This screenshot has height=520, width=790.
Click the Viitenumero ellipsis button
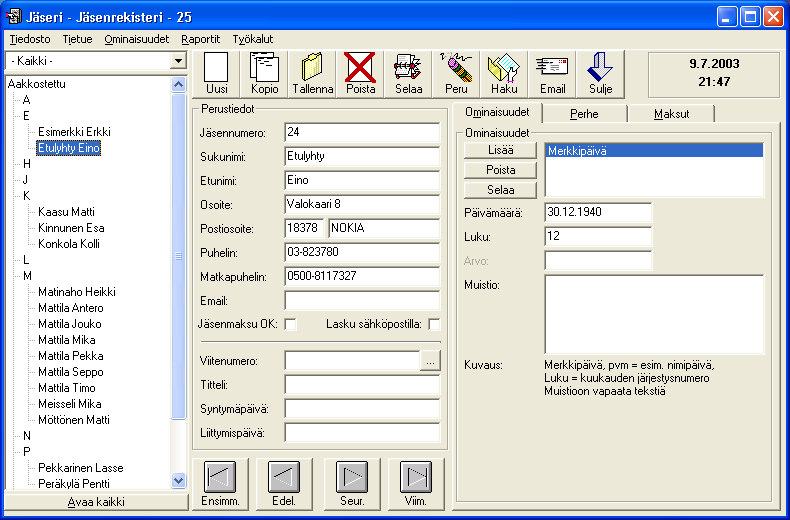coord(430,361)
